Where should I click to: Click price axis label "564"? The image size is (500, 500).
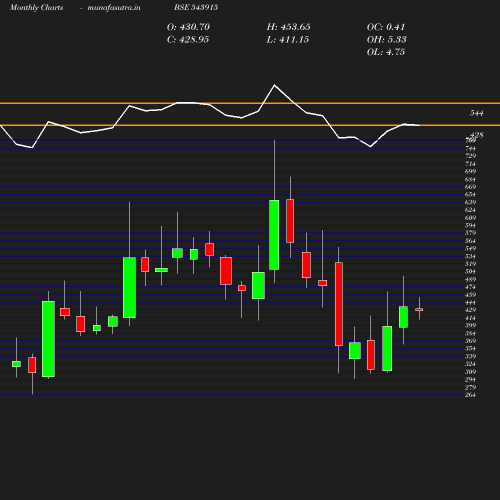tap(470, 241)
